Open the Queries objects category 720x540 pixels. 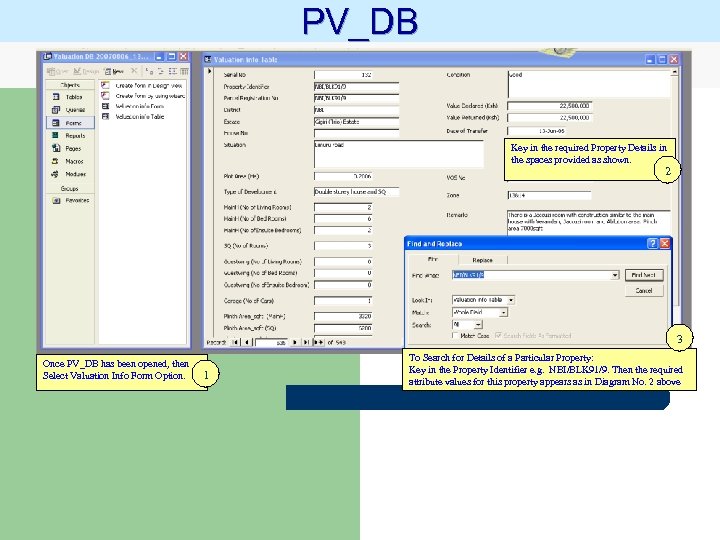[x=69, y=110]
